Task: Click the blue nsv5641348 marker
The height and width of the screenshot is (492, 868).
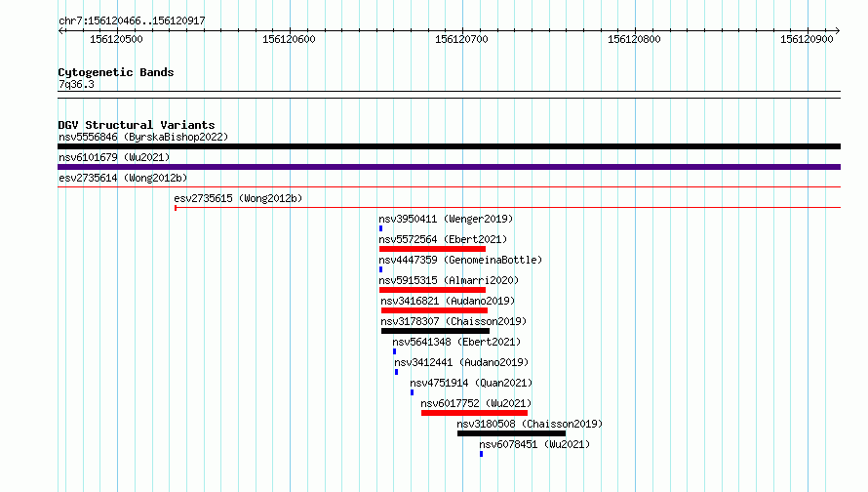Action: [x=395, y=351]
